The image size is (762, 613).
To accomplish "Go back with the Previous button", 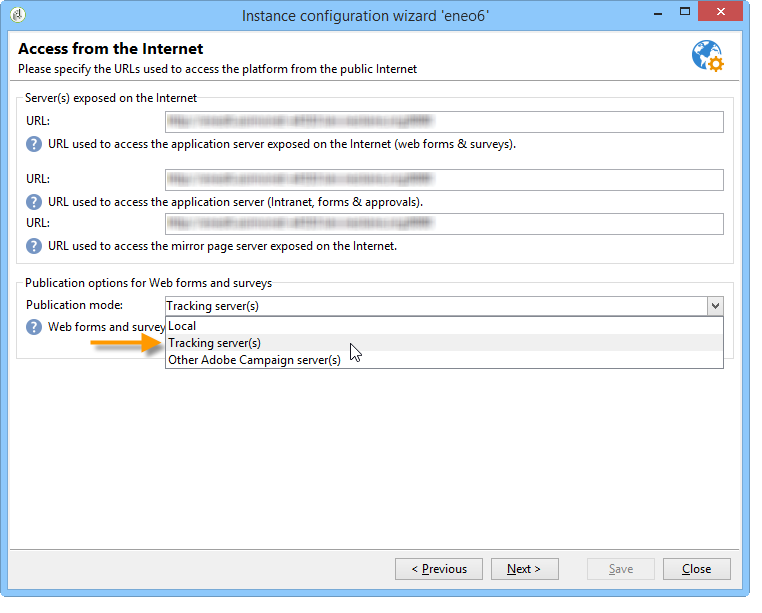I will (x=439, y=569).
